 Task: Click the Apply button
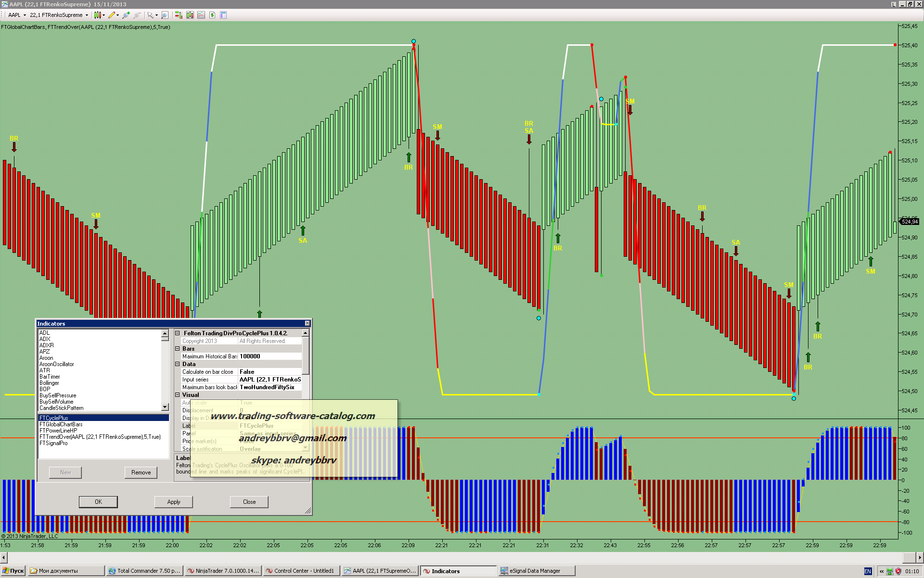174,502
